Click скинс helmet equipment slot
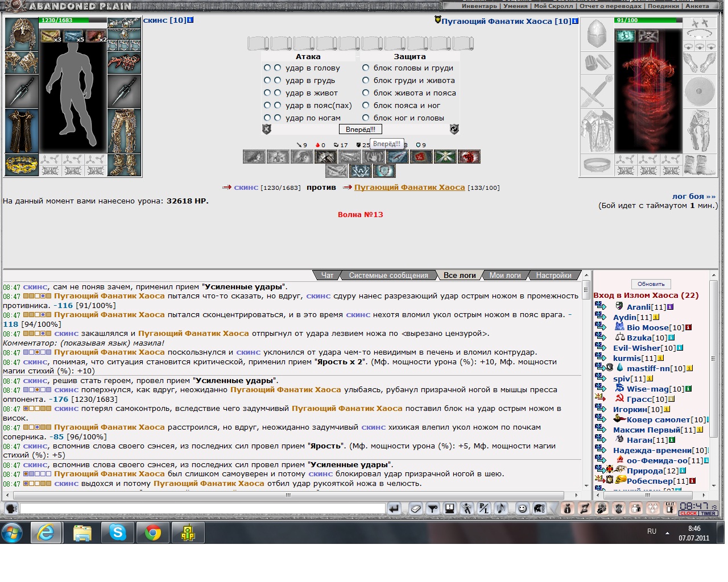 point(22,34)
